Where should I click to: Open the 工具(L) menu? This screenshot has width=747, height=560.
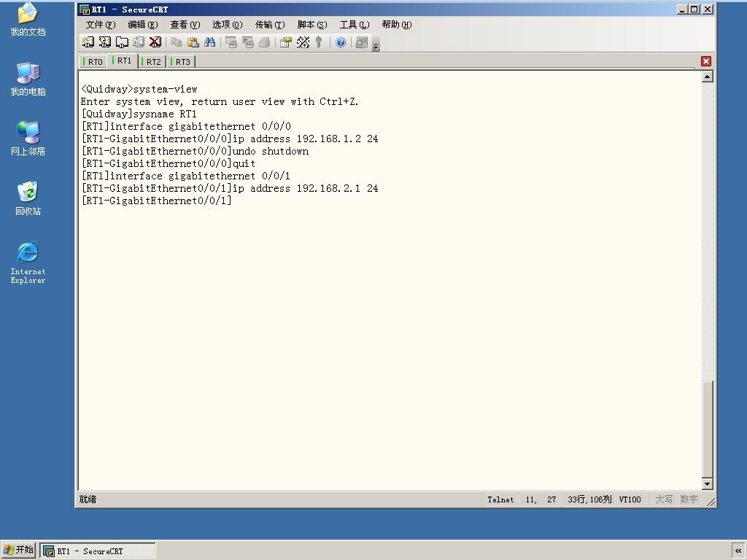(355, 25)
